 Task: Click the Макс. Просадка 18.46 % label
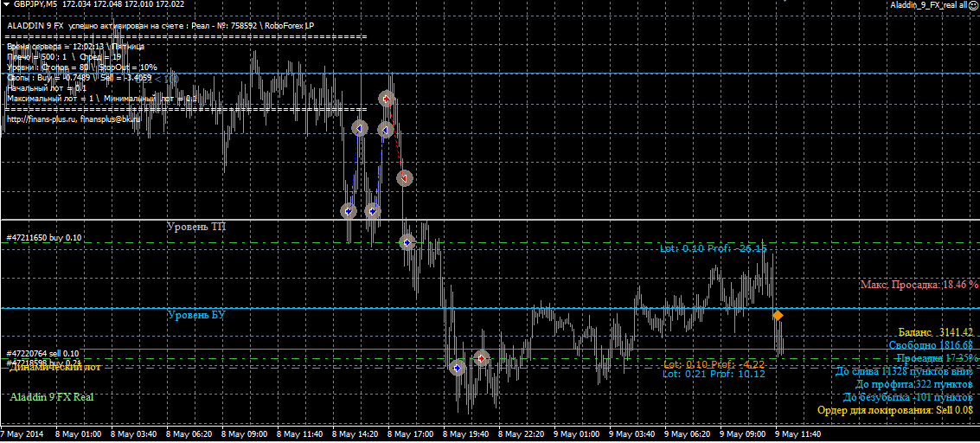(919, 284)
